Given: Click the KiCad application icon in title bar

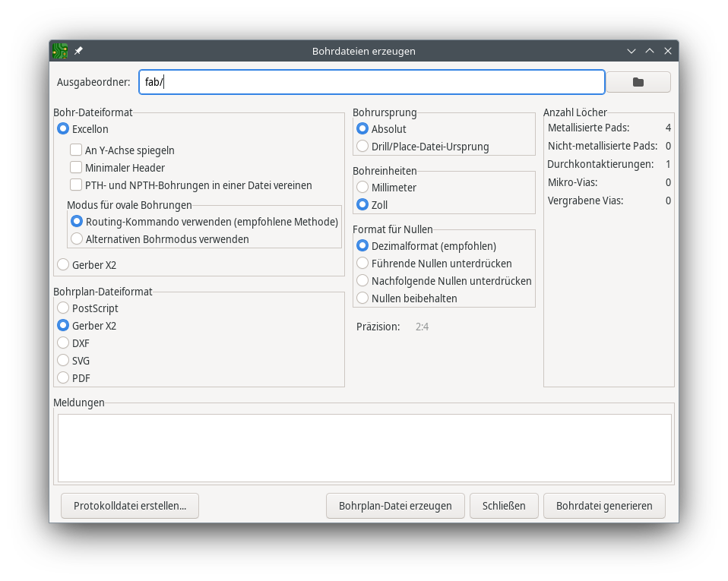Looking at the screenshot, I should click(x=60, y=51).
